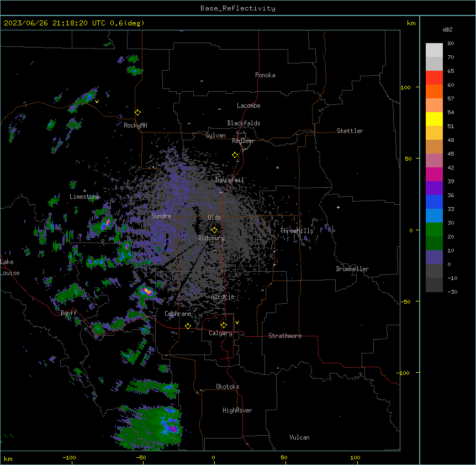
Task: Click the Blackfalds label on the map
Action: pos(244,123)
